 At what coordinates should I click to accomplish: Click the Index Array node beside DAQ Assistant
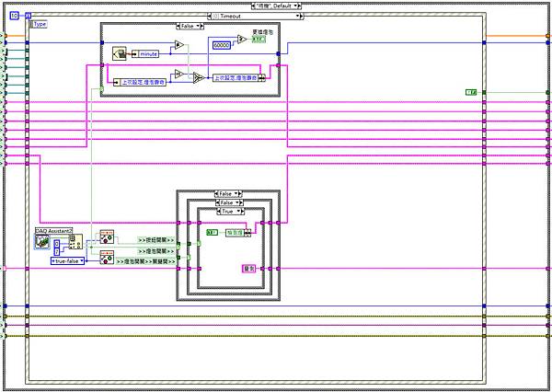75,241
